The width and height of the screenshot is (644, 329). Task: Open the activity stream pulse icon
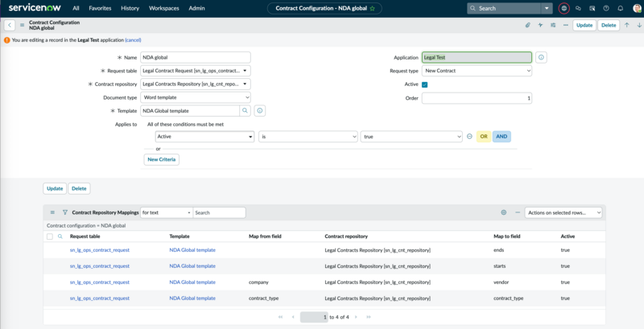(x=540, y=25)
